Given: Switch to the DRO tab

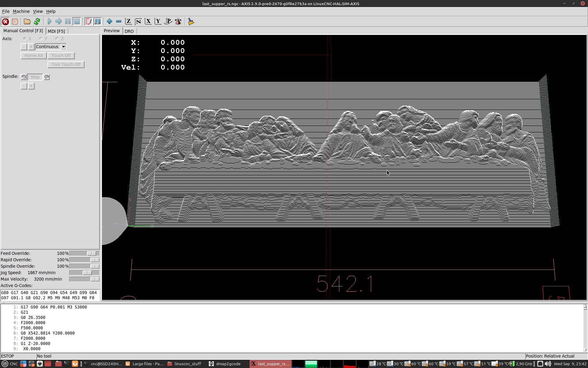Looking at the screenshot, I should click(x=129, y=31).
